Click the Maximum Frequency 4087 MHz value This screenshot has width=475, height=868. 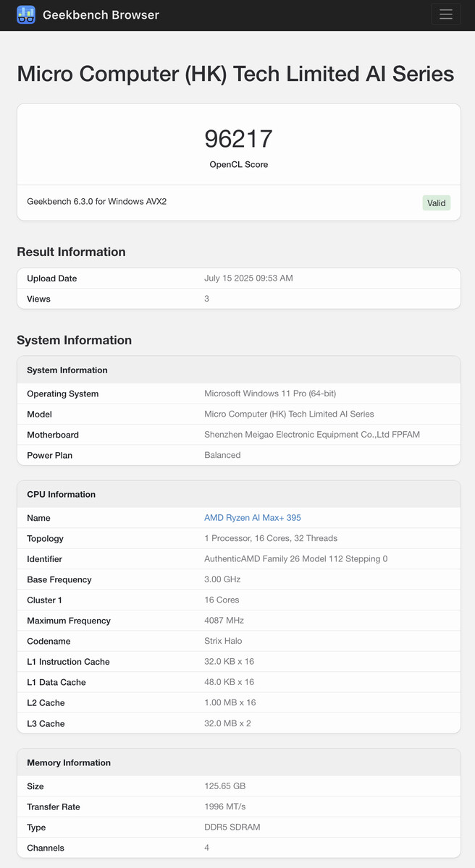click(x=224, y=621)
